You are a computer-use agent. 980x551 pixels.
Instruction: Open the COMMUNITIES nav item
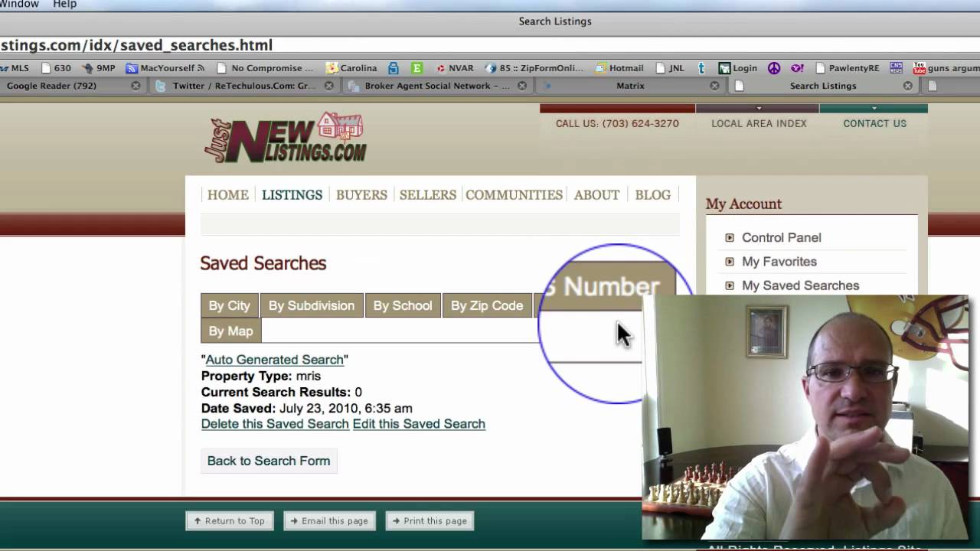point(514,195)
